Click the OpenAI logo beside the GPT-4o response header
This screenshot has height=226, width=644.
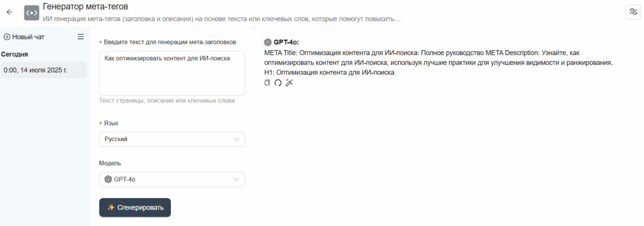click(268, 42)
